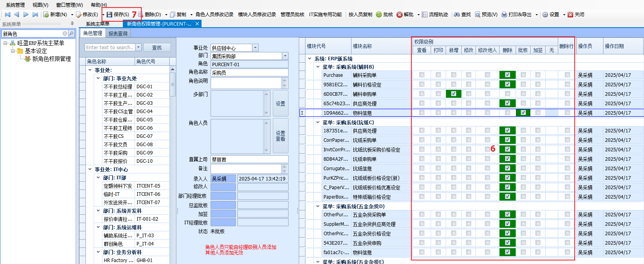This screenshot has height=264, width=644.
Task: Click 角色人员修改记录 in toolbar
Action: point(215,15)
